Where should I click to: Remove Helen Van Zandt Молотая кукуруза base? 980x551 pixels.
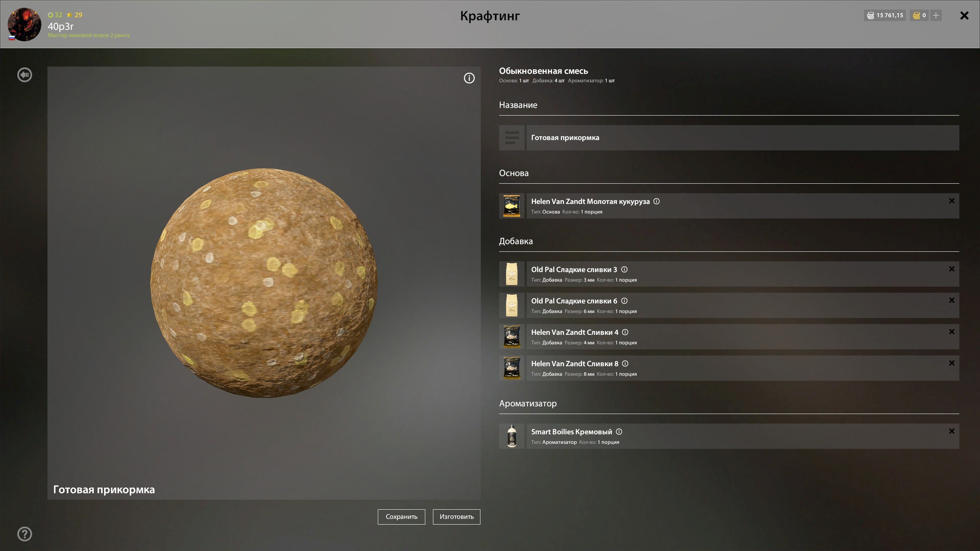tap(952, 201)
